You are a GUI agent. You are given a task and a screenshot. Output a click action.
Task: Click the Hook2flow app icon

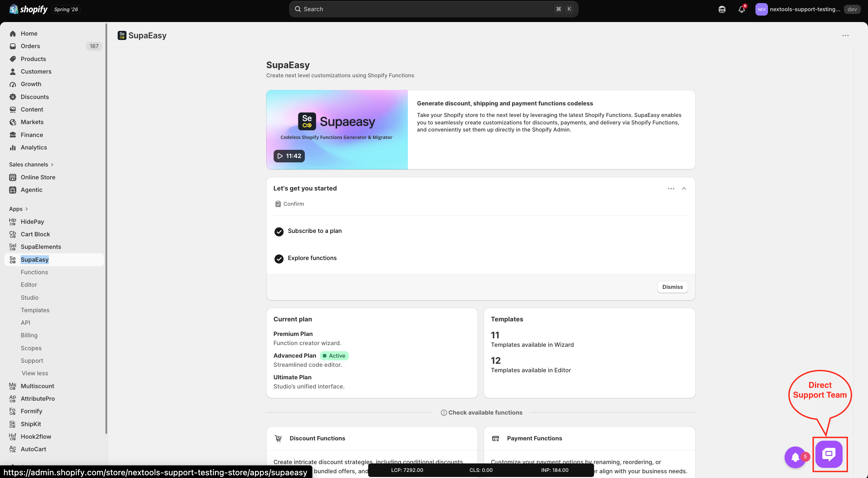(13, 437)
